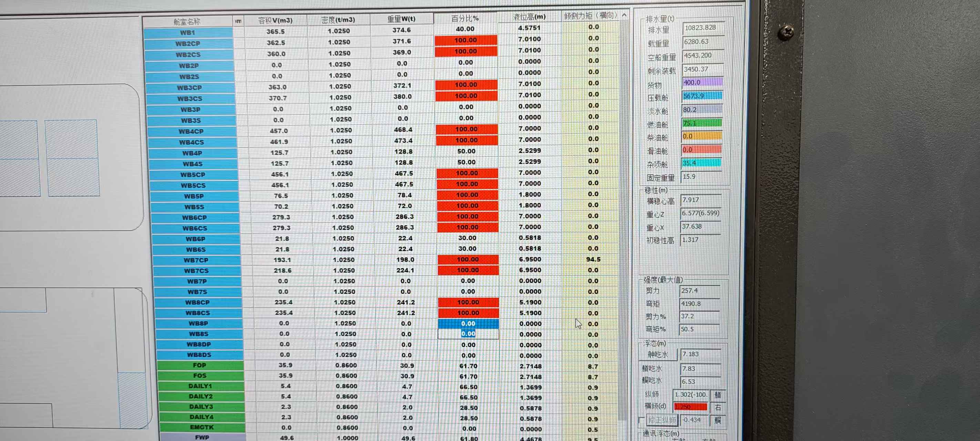Screen dimensions: 980x441
Task: Click cyan 压载舱 ballast bar 5673.9
Action: click(x=702, y=96)
